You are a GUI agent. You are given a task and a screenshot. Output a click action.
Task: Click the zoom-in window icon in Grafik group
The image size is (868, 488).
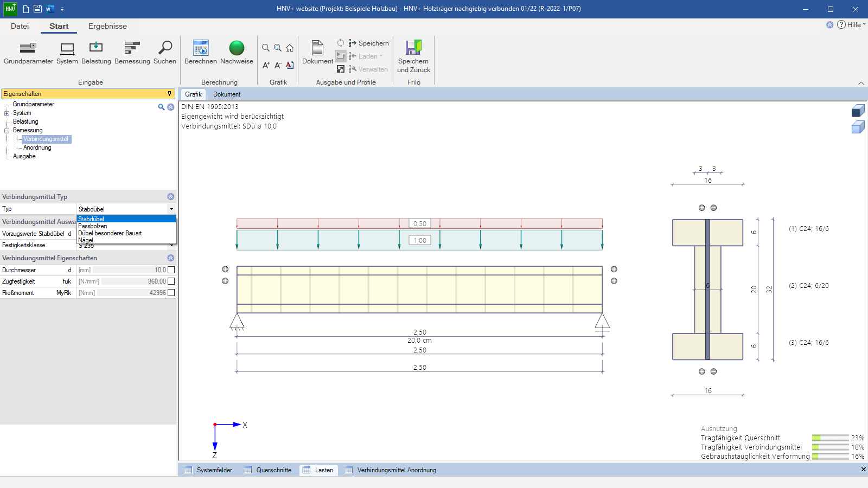point(278,48)
